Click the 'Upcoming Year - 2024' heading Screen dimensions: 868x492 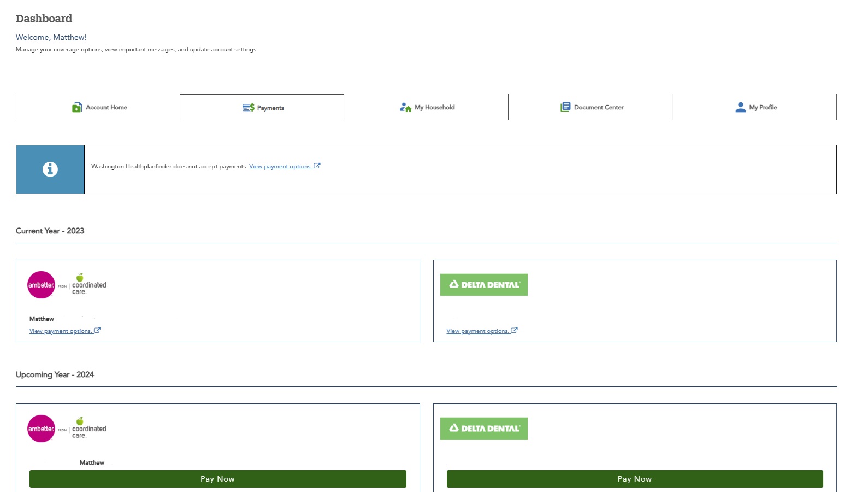[55, 374]
